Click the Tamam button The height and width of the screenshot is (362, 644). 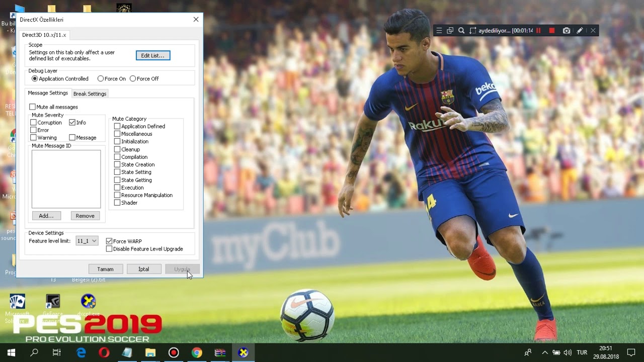pyautogui.click(x=105, y=269)
